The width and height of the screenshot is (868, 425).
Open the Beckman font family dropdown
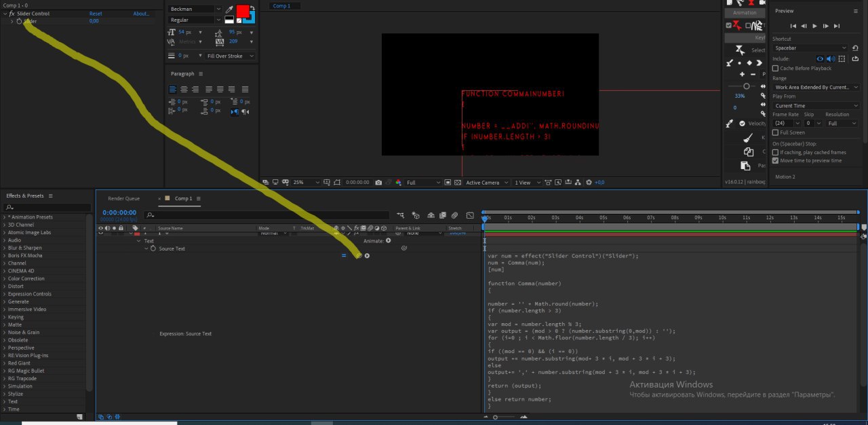pyautogui.click(x=195, y=10)
